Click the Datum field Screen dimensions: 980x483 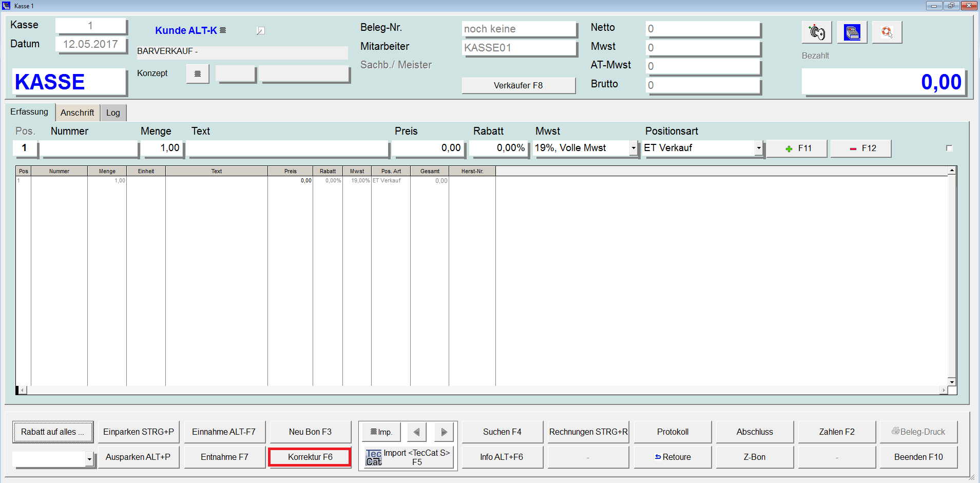click(x=90, y=44)
